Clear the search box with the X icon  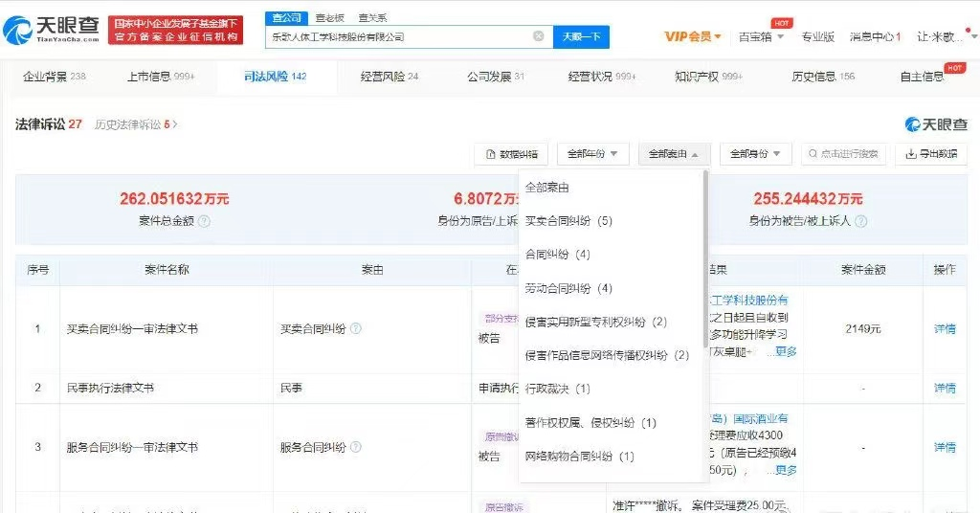538,36
